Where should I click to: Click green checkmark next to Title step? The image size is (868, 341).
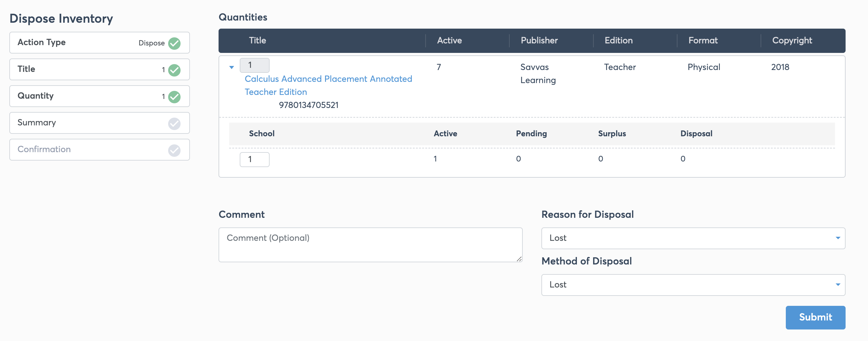(174, 70)
